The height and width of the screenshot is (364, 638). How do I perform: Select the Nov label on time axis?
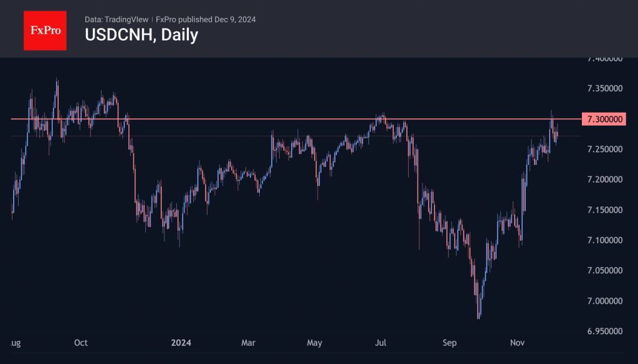517,343
